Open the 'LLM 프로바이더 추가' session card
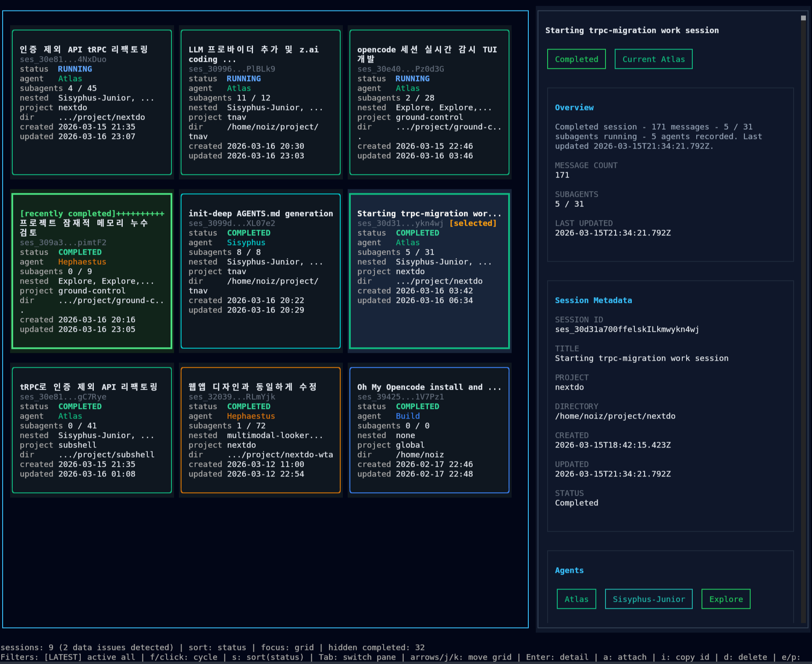The image size is (812, 664). tap(260, 102)
